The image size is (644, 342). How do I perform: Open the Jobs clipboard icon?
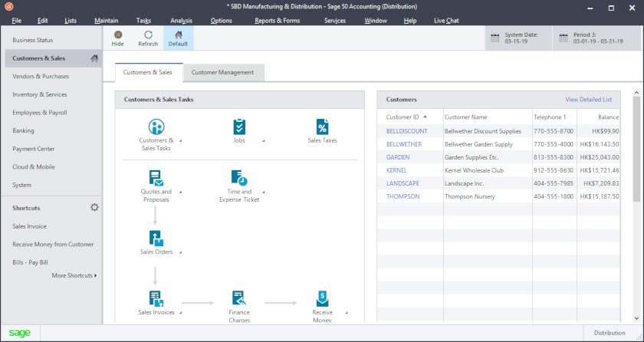pos(239,127)
